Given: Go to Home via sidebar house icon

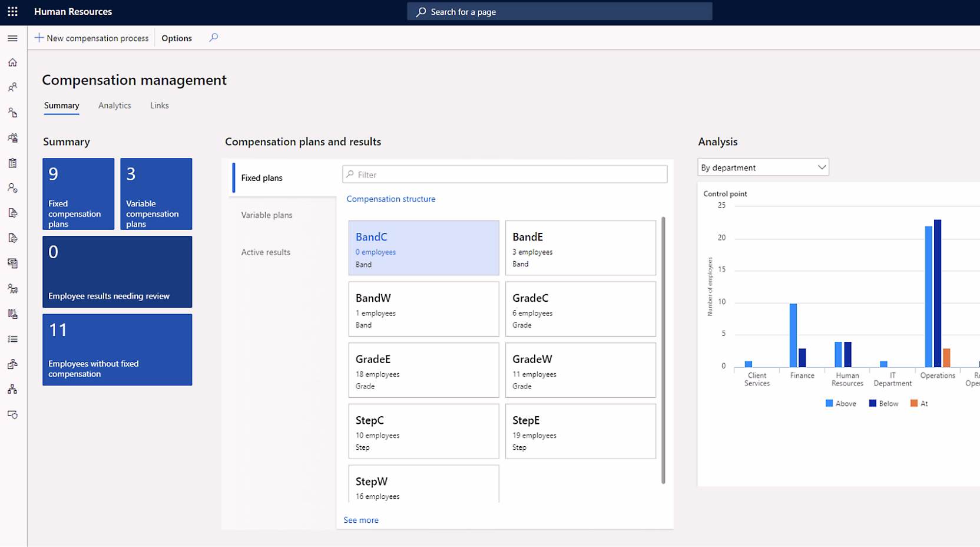Looking at the screenshot, I should tap(12, 62).
